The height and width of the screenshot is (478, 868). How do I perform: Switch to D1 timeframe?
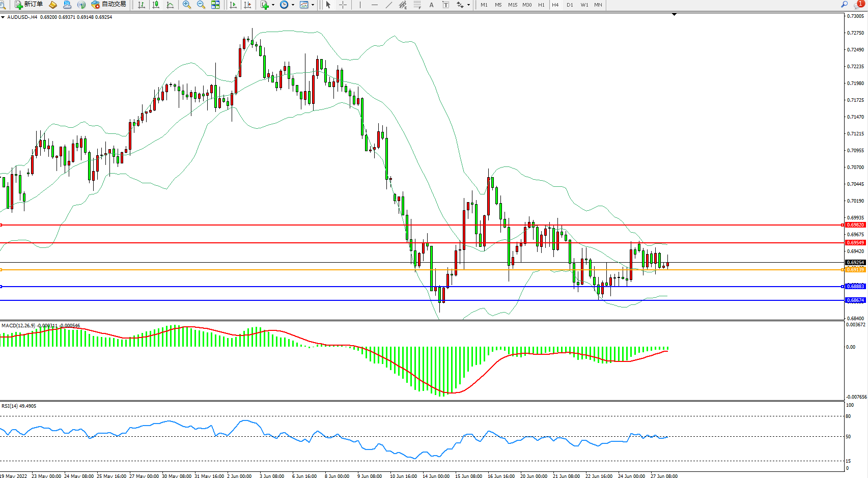coord(570,5)
